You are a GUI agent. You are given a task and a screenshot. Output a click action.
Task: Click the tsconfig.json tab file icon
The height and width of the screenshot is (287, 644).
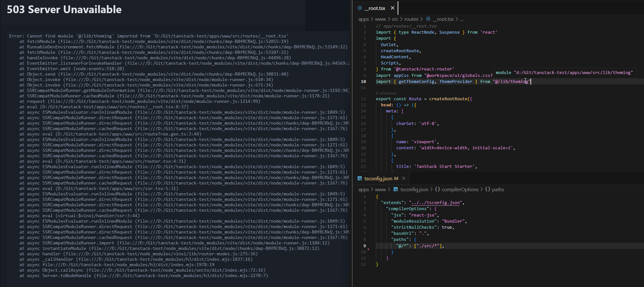[360, 179]
